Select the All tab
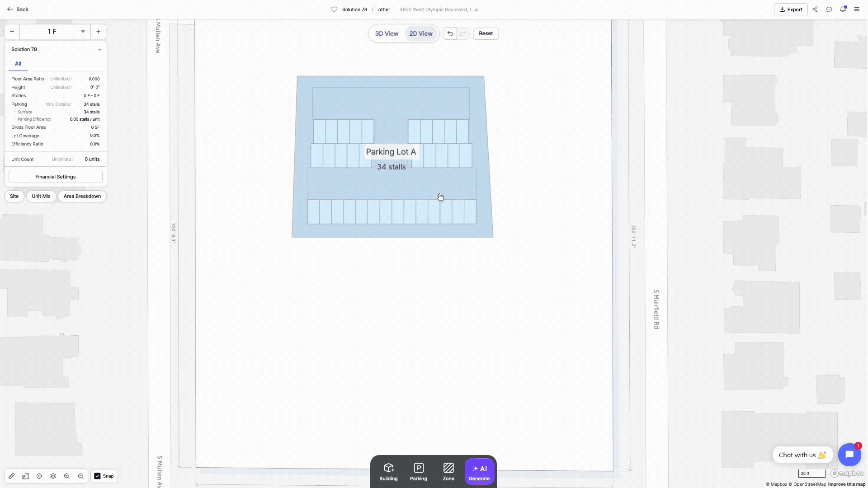Viewport: 868px width, 488px height. pyautogui.click(x=18, y=64)
